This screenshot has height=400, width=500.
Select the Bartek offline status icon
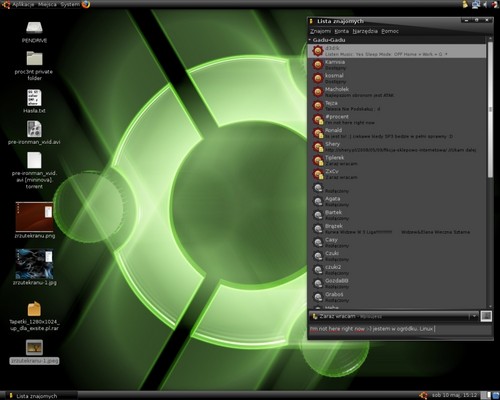pyautogui.click(x=318, y=215)
